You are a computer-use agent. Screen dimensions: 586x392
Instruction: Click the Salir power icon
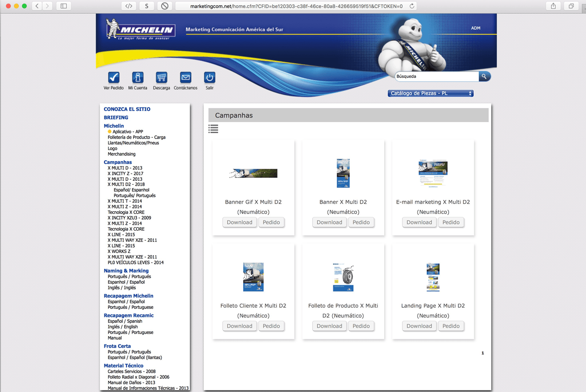pos(209,77)
